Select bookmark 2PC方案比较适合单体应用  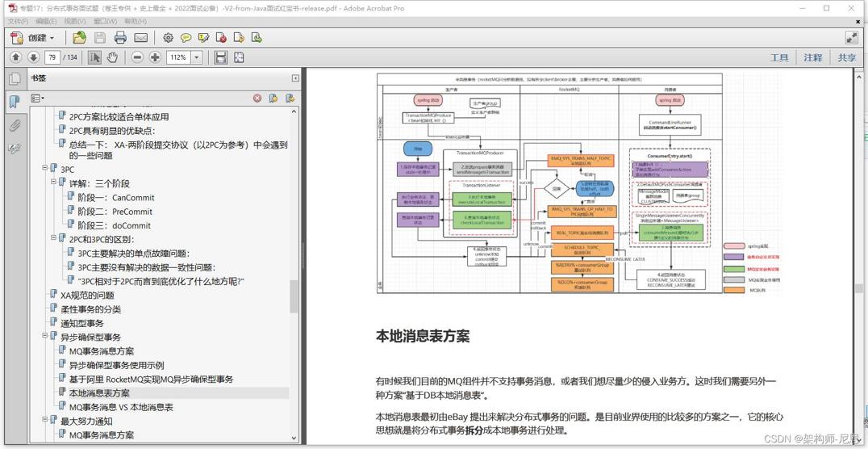[119, 117]
